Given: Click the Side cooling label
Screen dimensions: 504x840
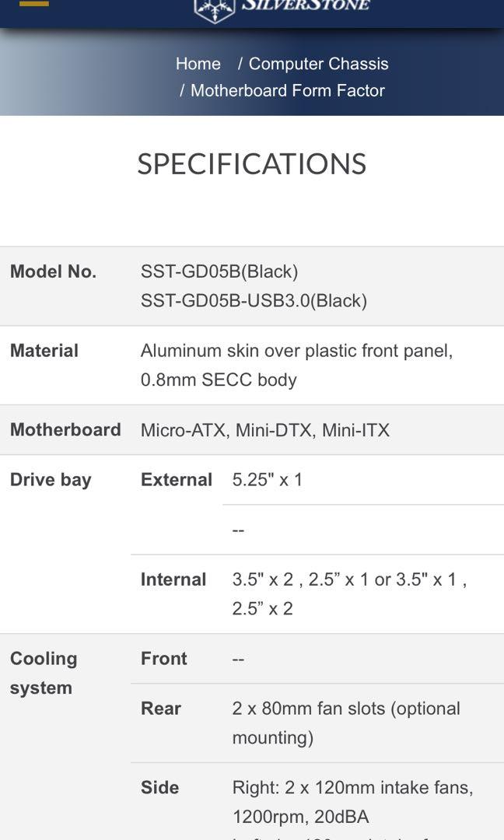Looking at the screenshot, I should pos(160,788).
